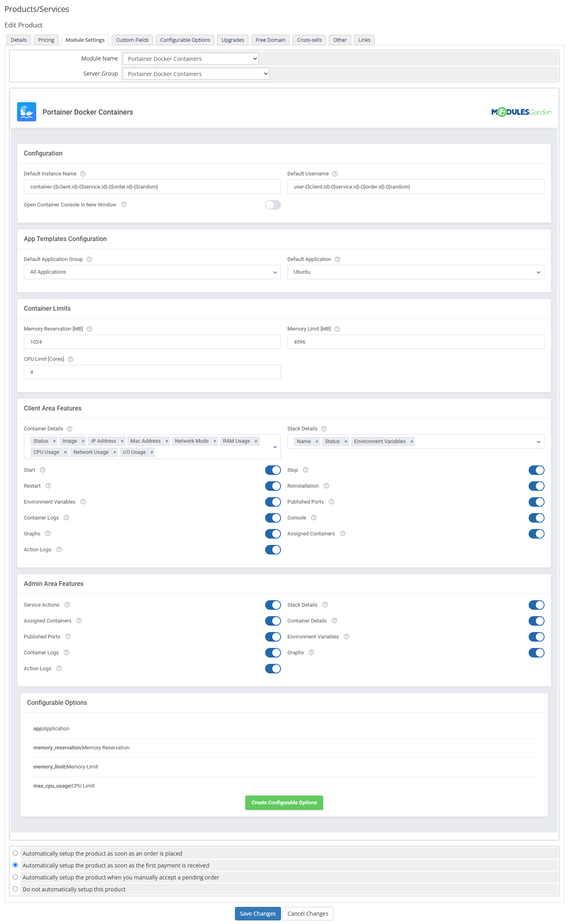
Task: Click the ModulesGarden logo
Action: 521,112
